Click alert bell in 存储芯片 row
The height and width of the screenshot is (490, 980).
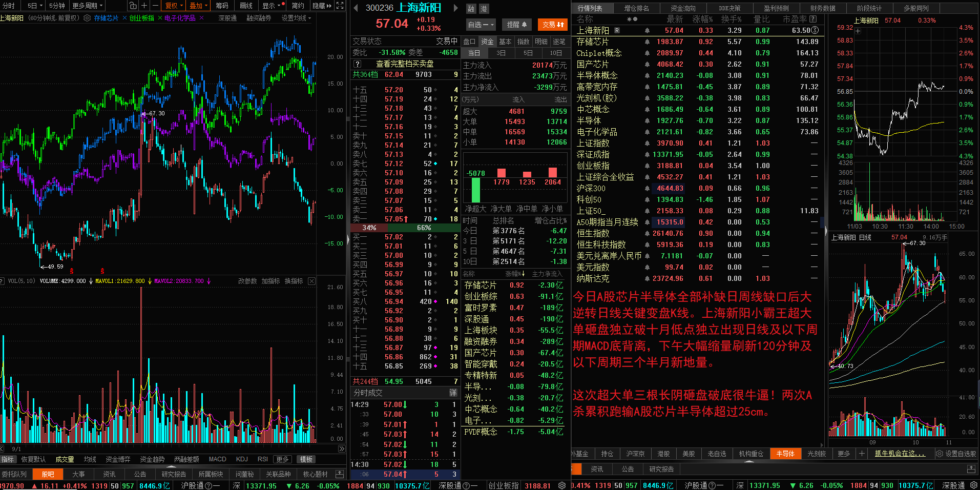648,42
